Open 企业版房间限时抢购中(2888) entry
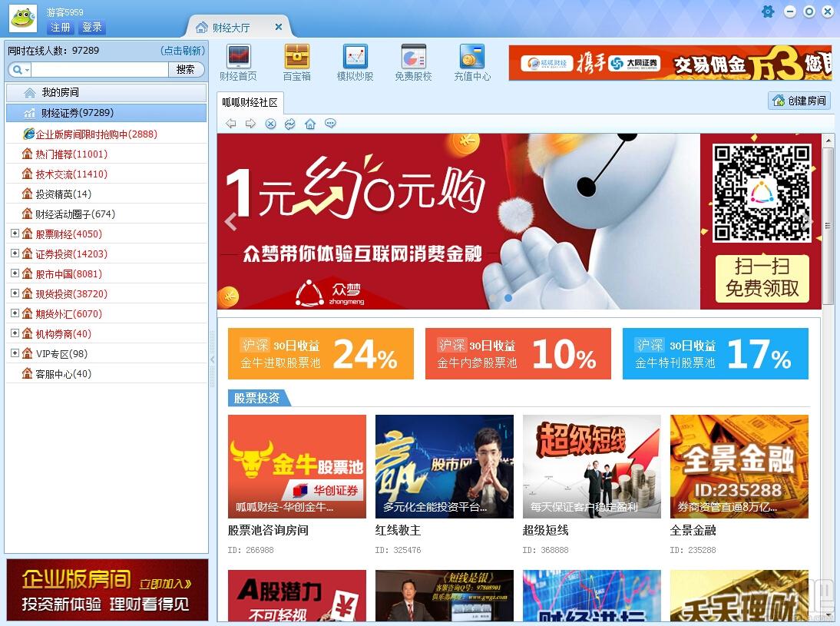 (106, 134)
